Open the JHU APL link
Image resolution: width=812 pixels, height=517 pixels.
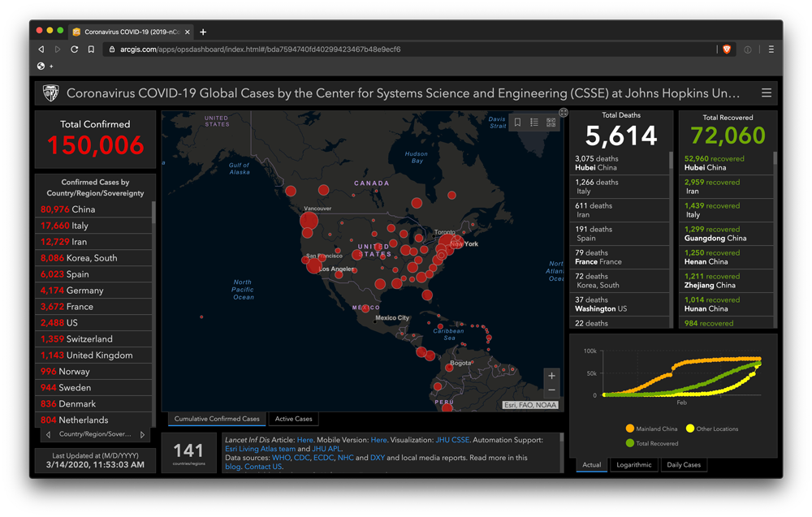click(x=326, y=449)
